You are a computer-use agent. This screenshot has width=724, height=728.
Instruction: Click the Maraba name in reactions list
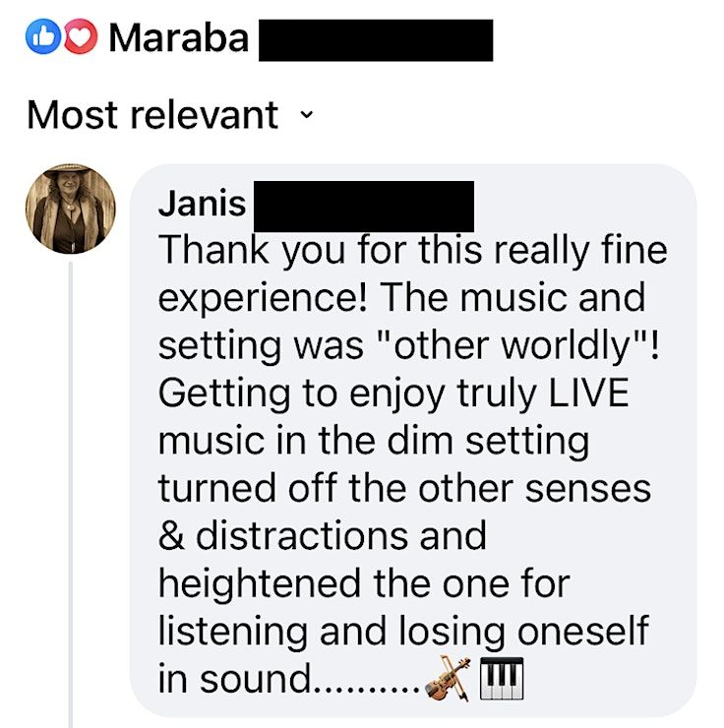tap(179, 38)
